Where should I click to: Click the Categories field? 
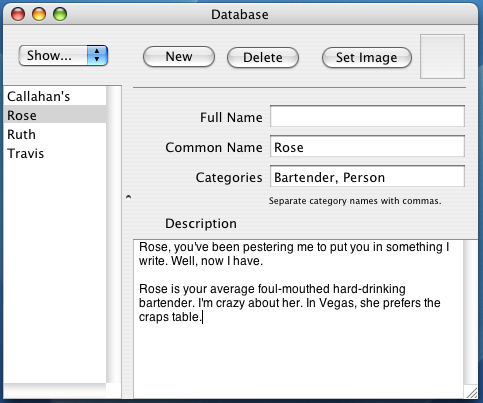[367, 176]
